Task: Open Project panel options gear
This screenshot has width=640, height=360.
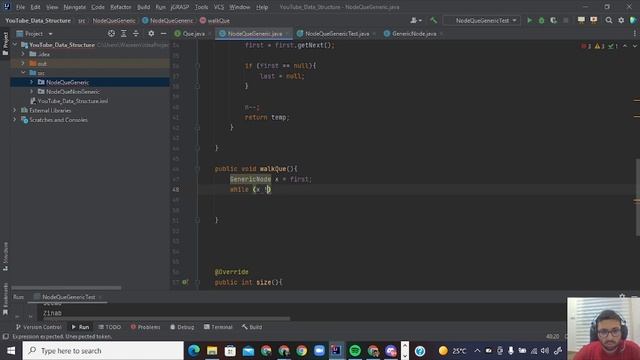Action: (x=151, y=33)
